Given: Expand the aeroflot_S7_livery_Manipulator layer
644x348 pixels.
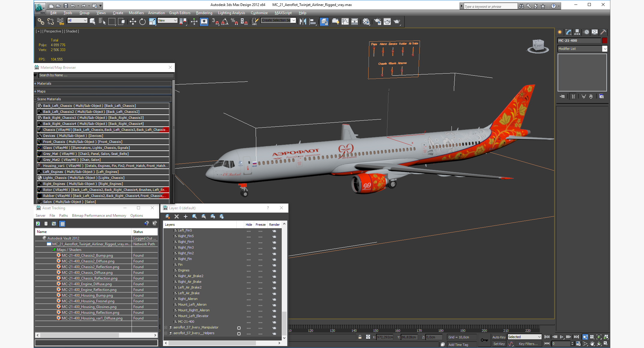Looking at the screenshot, I should [166, 328].
